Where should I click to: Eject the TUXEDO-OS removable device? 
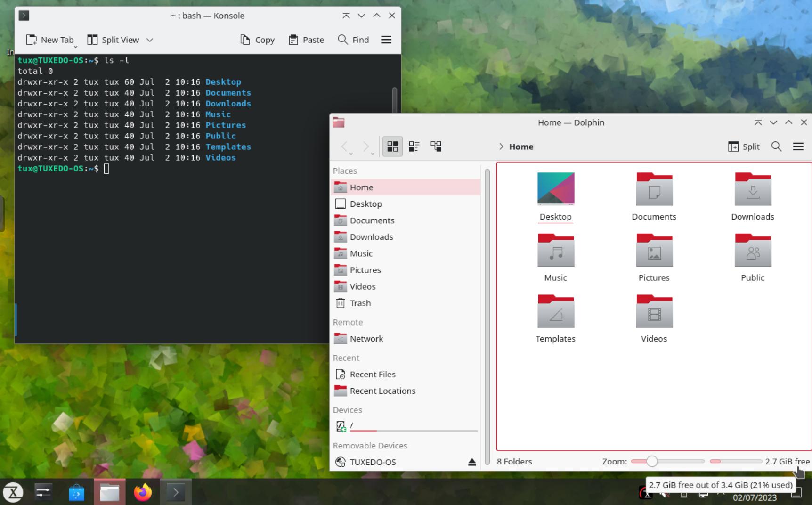click(472, 462)
